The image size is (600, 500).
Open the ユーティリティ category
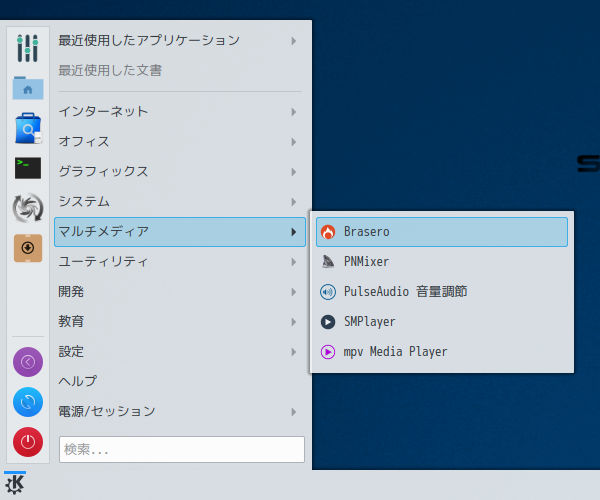(x=180, y=262)
